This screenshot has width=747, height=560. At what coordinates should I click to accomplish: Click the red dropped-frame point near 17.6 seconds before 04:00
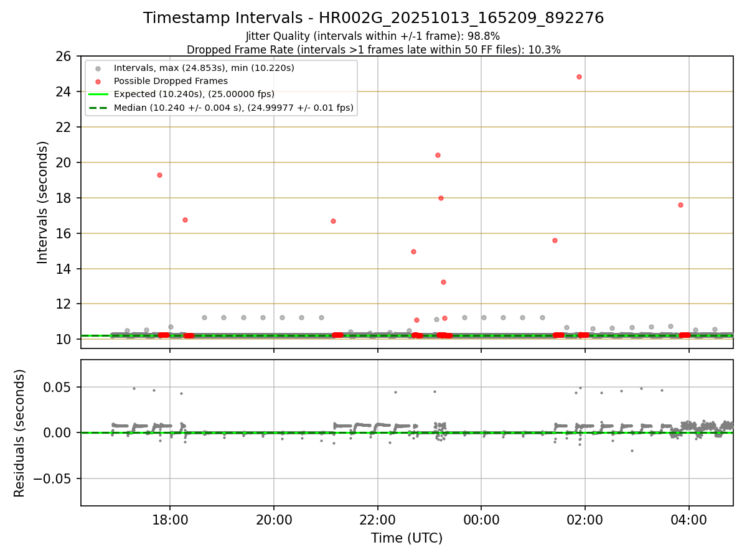(x=680, y=205)
